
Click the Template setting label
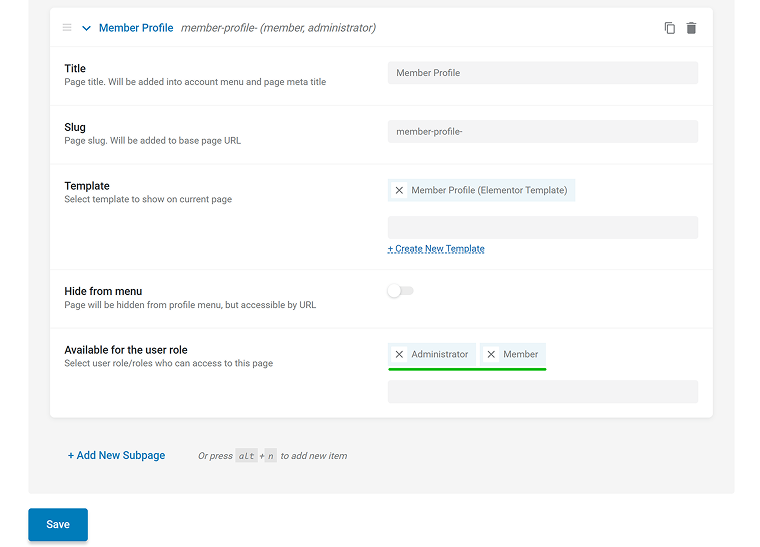pos(87,186)
